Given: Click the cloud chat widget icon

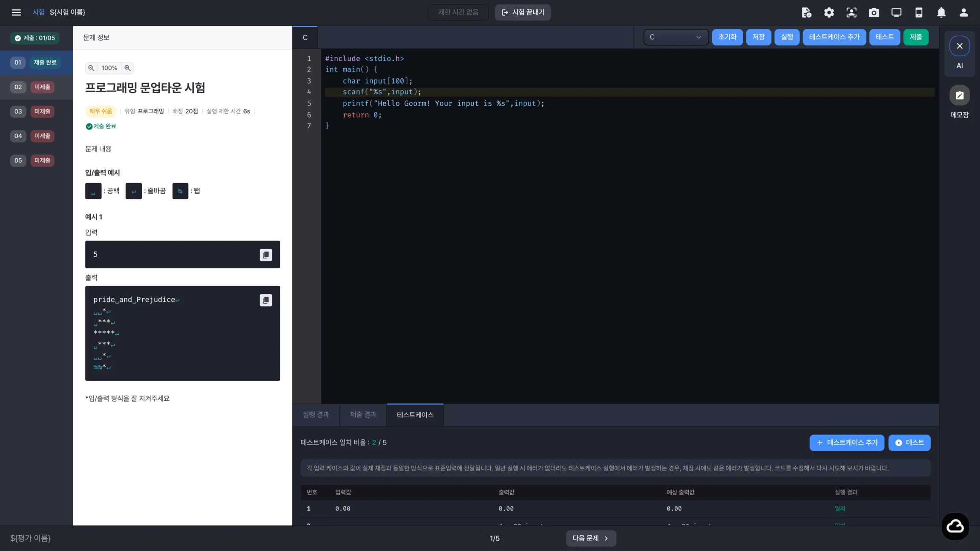Looking at the screenshot, I should click(x=955, y=526).
